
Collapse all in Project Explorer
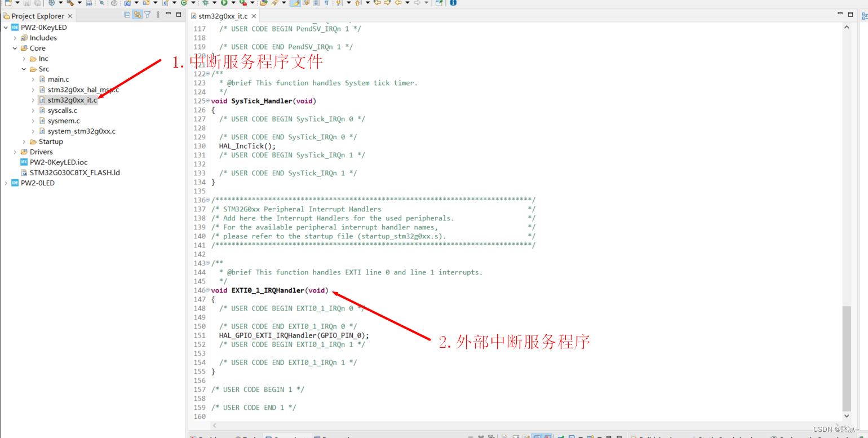point(127,15)
